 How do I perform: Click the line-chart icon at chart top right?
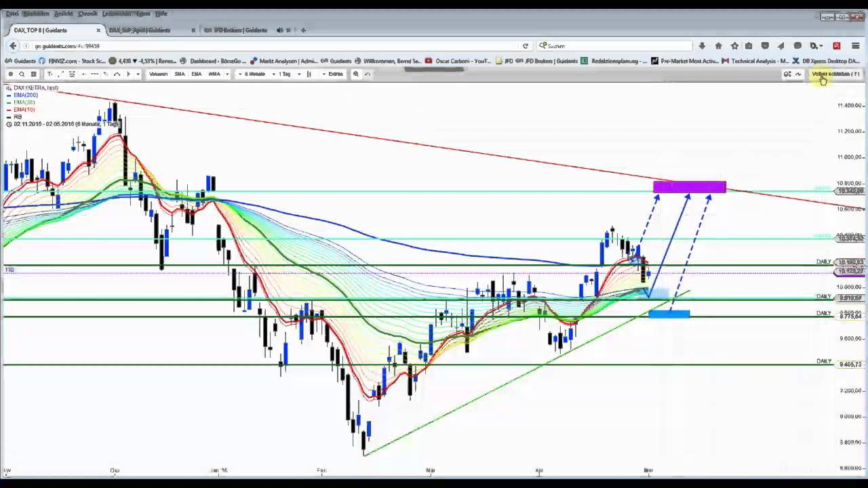798,74
